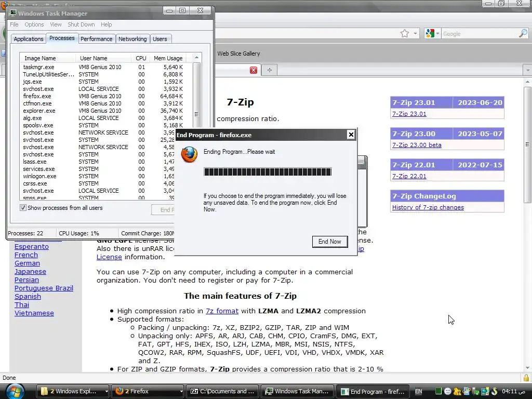Open the 7-Zip 23.00 beta link
This screenshot has width=532, height=399.
coord(417,145)
